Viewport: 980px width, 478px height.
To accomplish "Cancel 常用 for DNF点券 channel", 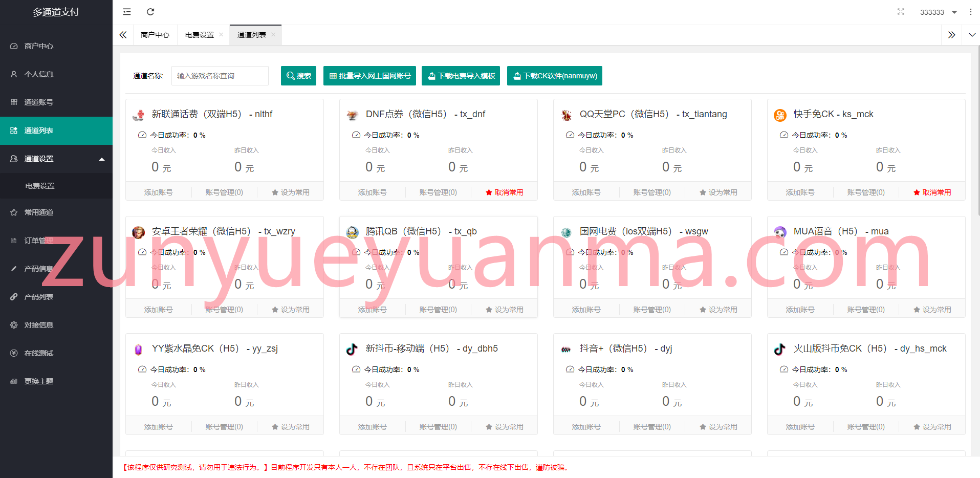I will point(505,192).
